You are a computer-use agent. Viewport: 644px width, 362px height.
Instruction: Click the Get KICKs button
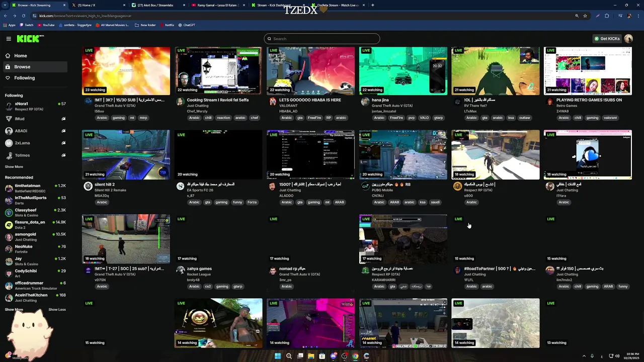pyautogui.click(x=607, y=39)
